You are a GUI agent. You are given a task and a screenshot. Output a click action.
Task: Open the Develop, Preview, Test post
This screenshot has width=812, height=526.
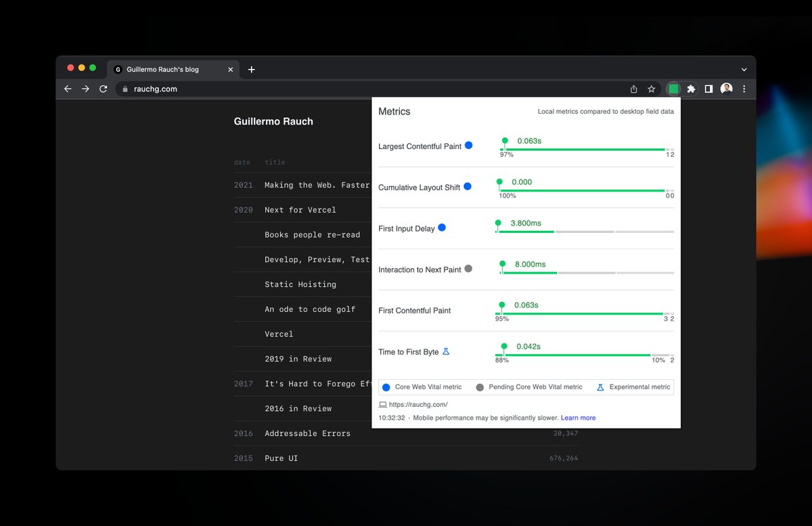point(317,259)
